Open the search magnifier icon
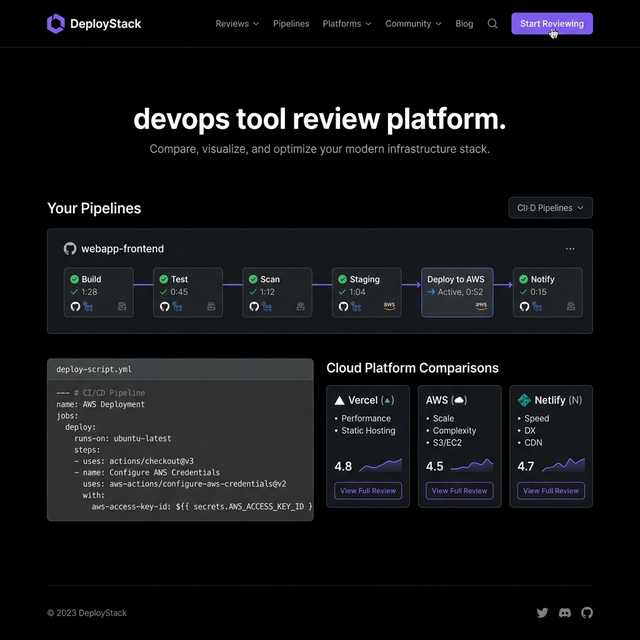The width and height of the screenshot is (640, 640). [x=493, y=24]
